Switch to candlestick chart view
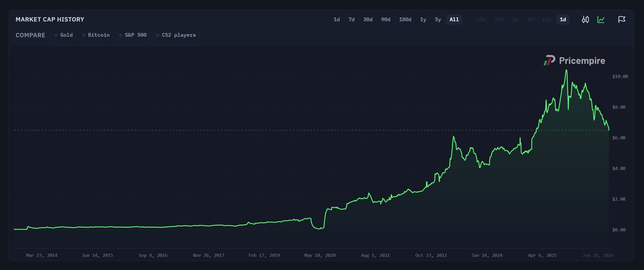Image resolution: width=644 pixels, height=270 pixels. click(x=586, y=20)
